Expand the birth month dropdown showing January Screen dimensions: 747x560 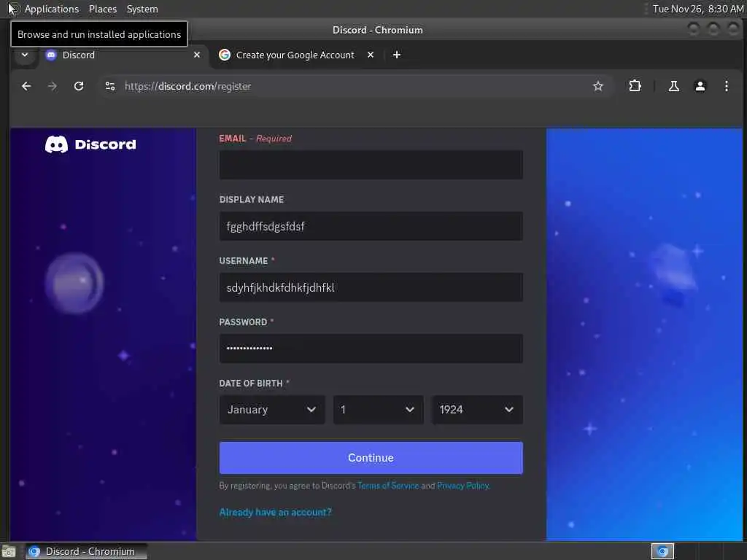click(x=272, y=410)
